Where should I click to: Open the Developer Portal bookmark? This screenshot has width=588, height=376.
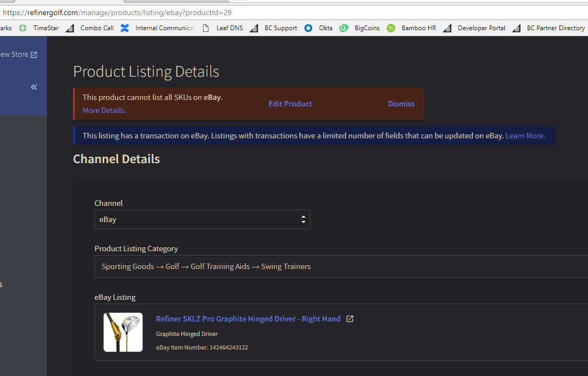click(x=474, y=28)
